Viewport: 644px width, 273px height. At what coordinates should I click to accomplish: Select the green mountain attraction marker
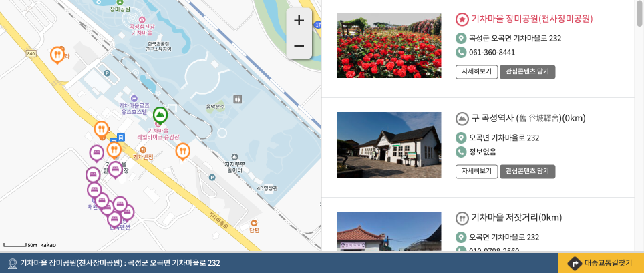point(160,115)
